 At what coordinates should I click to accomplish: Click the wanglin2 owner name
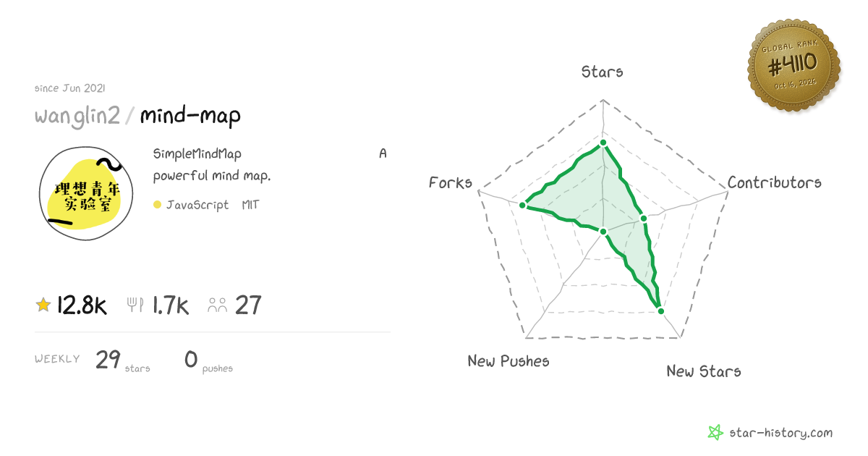pyautogui.click(x=77, y=116)
